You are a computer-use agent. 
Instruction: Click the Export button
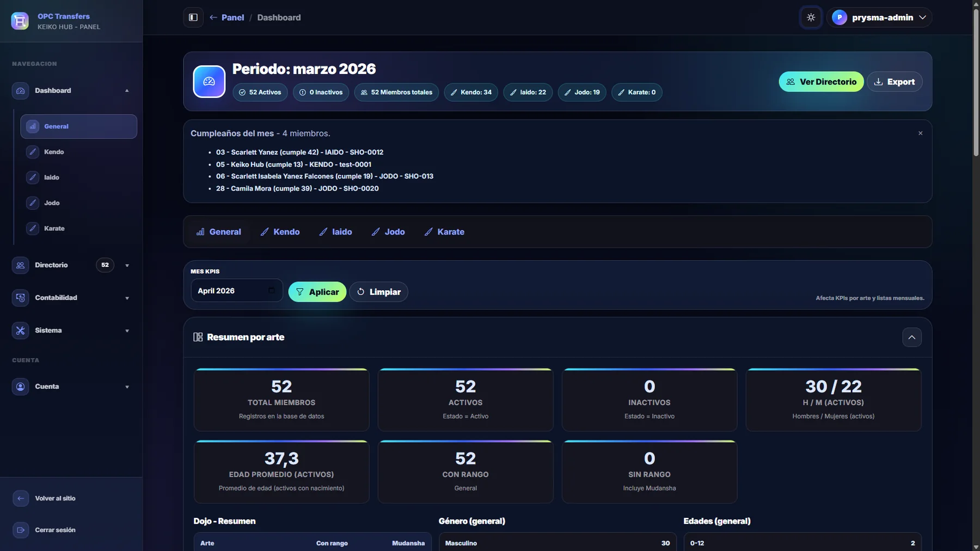[x=895, y=82]
